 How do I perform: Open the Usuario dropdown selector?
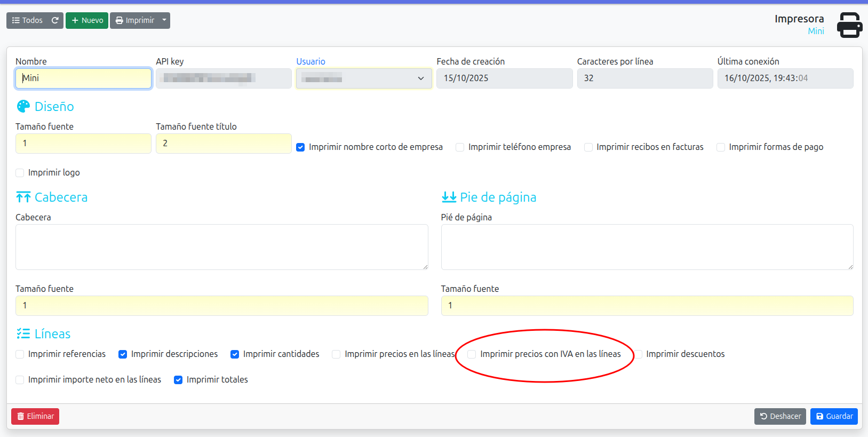[364, 78]
